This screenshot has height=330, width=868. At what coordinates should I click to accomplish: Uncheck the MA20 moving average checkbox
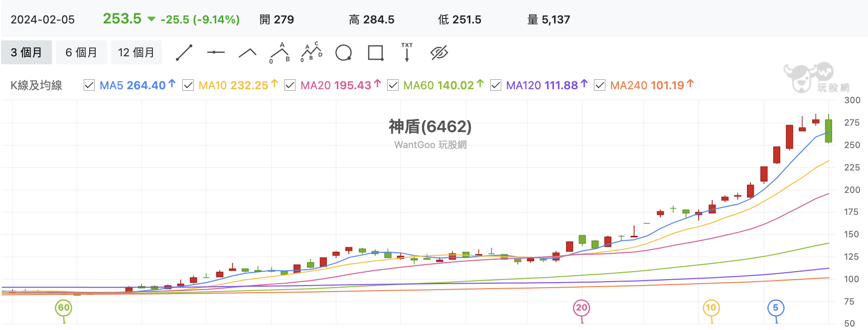[x=290, y=85]
